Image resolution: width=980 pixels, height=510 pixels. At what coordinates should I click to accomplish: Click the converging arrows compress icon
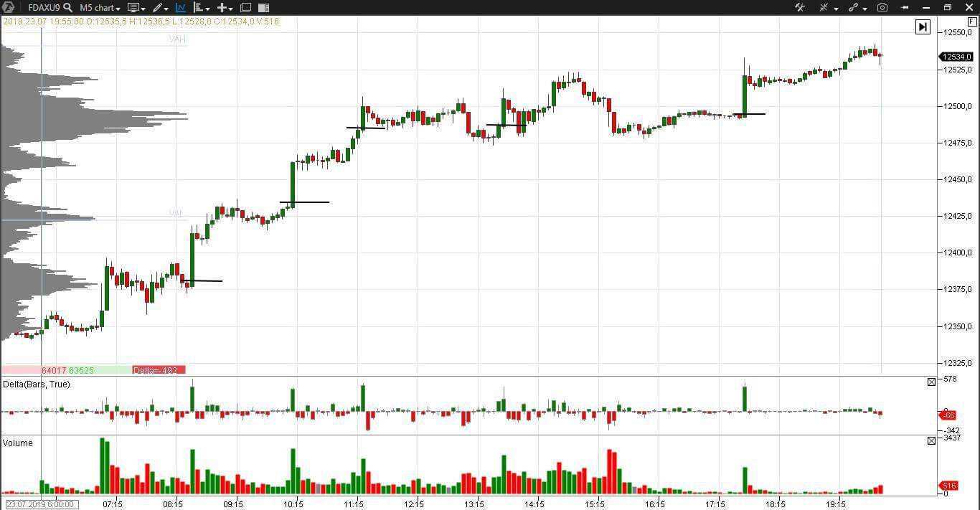coord(825,8)
